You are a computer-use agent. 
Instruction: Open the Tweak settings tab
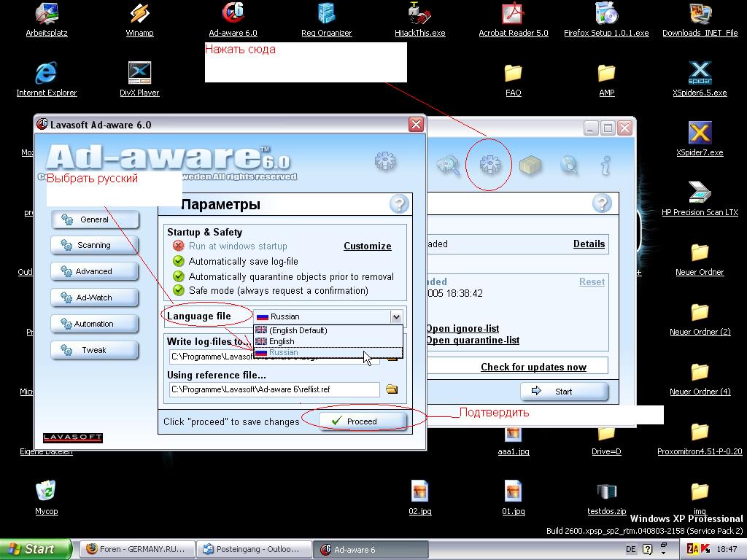tap(95, 350)
